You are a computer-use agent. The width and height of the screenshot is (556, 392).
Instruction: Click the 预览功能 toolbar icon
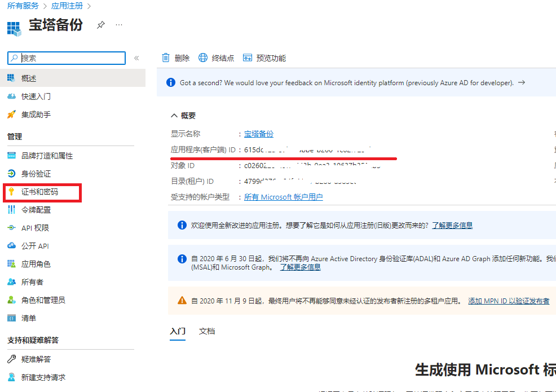click(x=247, y=58)
